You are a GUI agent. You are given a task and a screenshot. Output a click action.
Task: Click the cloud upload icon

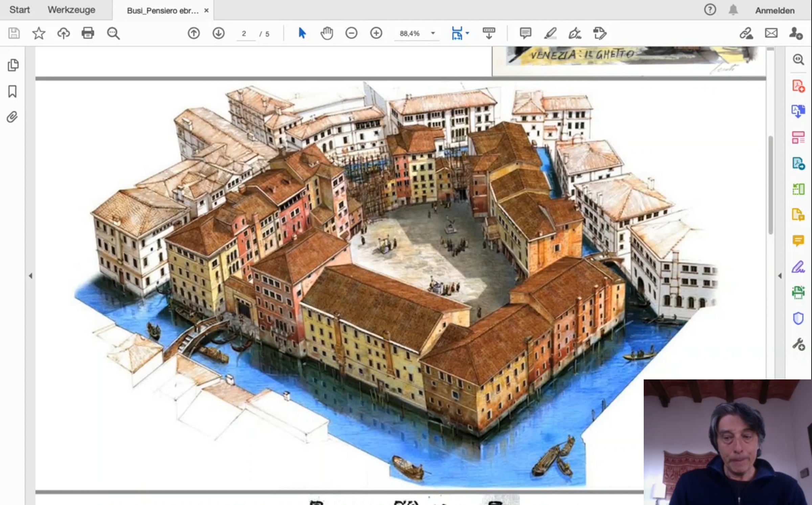tap(63, 34)
